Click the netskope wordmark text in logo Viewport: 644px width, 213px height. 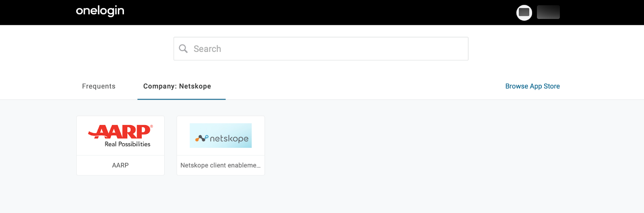click(229, 139)
